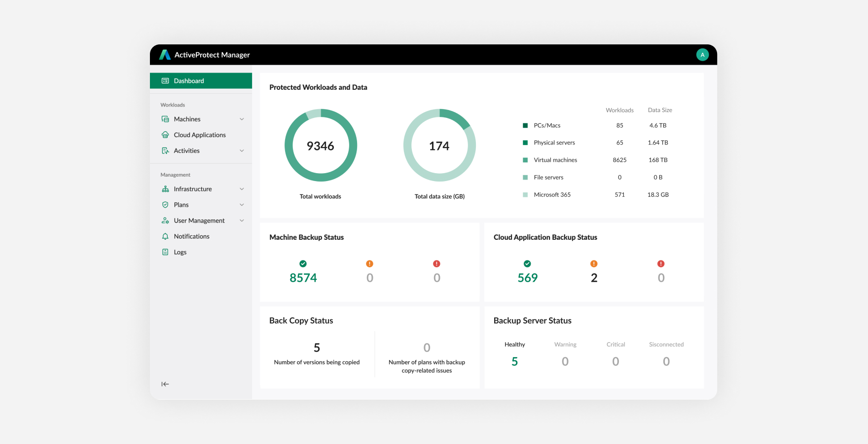Click the 8574 successful machine backups count
Image resolution: width=868 pixels, height=444 pixels.
(x=303, y=278)
